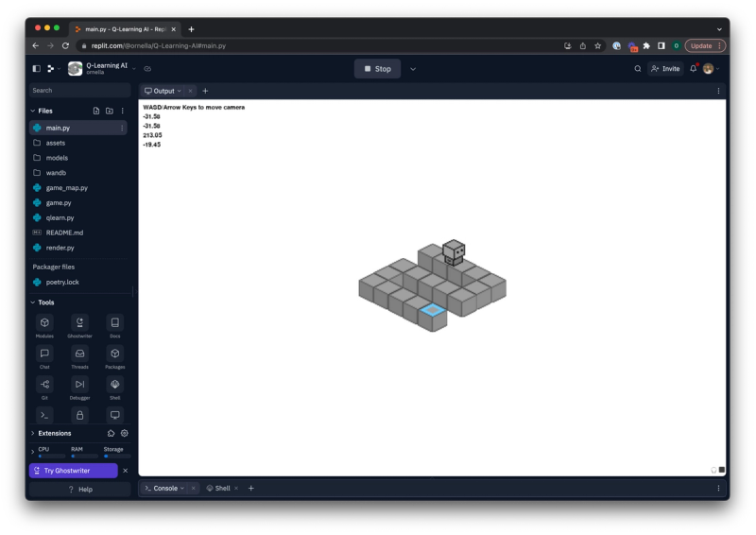This screenshot has height=535, width=756.
Task: Open the Ghostwriter tool icon
Action: tap(79, 322)
